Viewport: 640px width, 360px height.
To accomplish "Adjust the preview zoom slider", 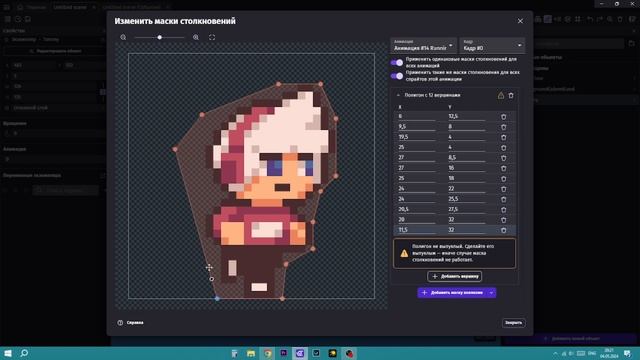I will pos(160,37).
